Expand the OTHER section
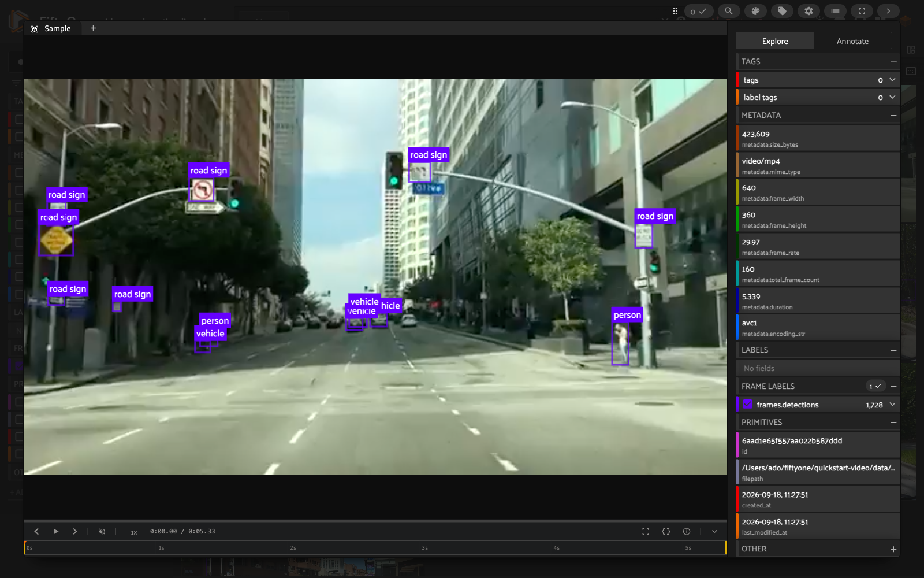Image resolution: width=924 pixels, height=578 pixels. [x=893, y=549]
